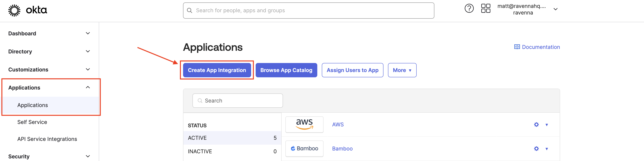Filter by INACTIVE status
The width and height of the screenshot is (644, 161).
pyautogui.click(x=232, y=151)
